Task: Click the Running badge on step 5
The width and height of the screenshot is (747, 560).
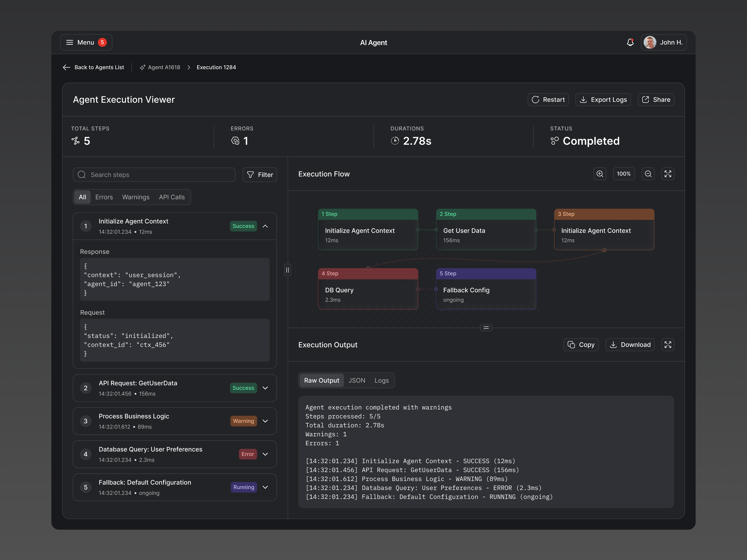Action: coord(244,487)
